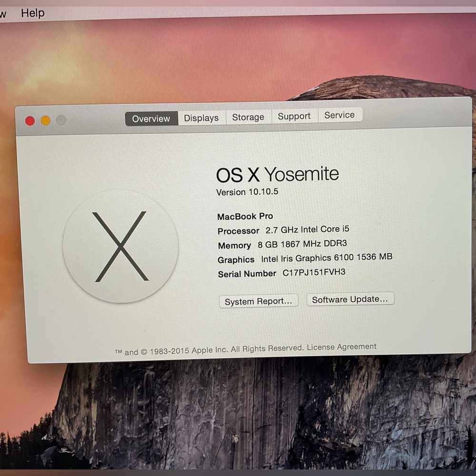Click the System Report... button
Screen dimensions: 476x476
pos(258,301)
